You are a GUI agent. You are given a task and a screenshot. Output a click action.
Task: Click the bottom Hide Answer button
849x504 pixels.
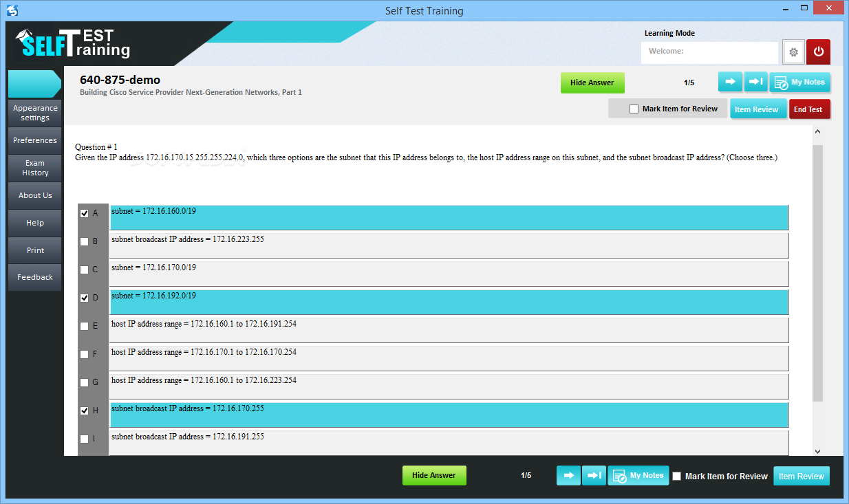click(x=434, y=475)
